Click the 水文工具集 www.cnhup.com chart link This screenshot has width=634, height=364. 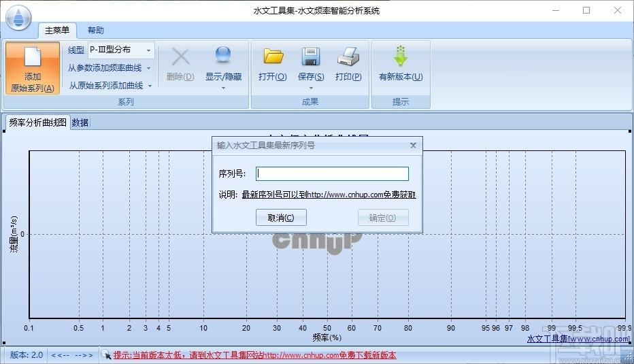pos(578,339)
